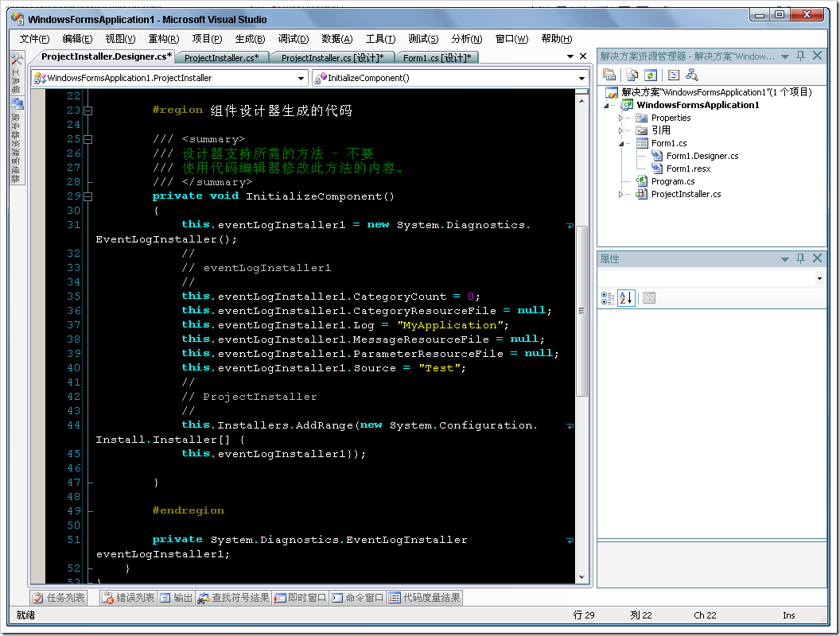Close the Solution Explorer panel
The image size is (840, 636).
pyautogui.click(x=818, y=56)
